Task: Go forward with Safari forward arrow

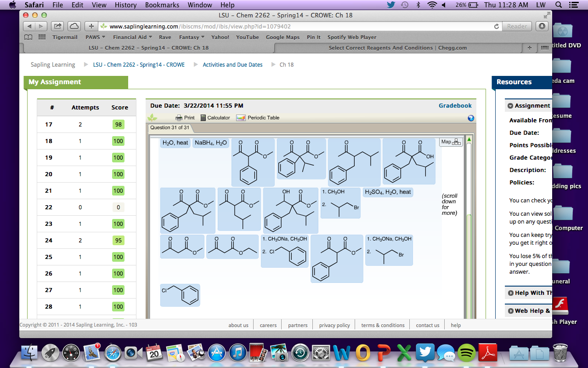Action: click(x=41, y=26)
